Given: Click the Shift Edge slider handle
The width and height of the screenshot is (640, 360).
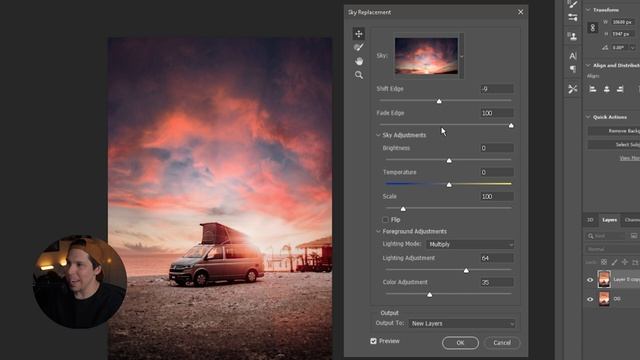Looking at the screenshot, I should point(439,101).
